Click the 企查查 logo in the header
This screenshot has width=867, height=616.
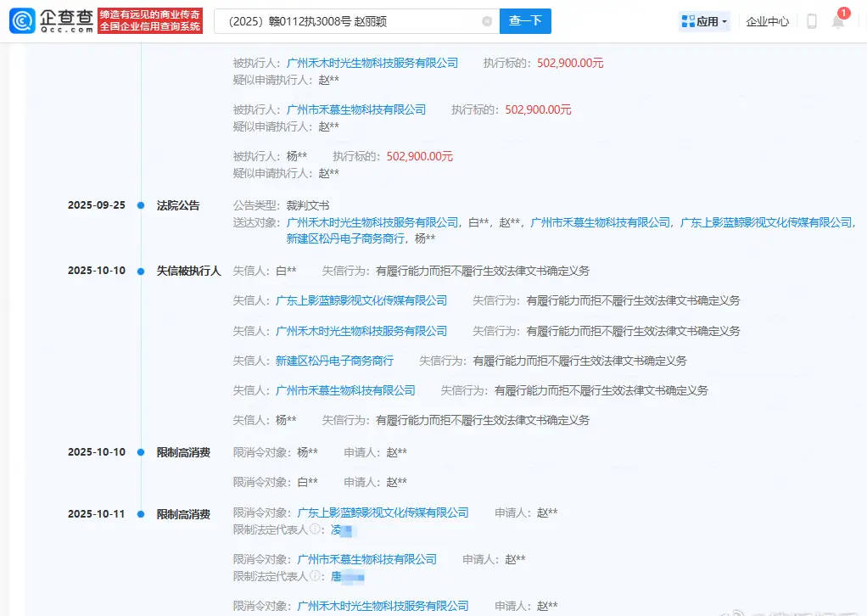tap(51, 20)
